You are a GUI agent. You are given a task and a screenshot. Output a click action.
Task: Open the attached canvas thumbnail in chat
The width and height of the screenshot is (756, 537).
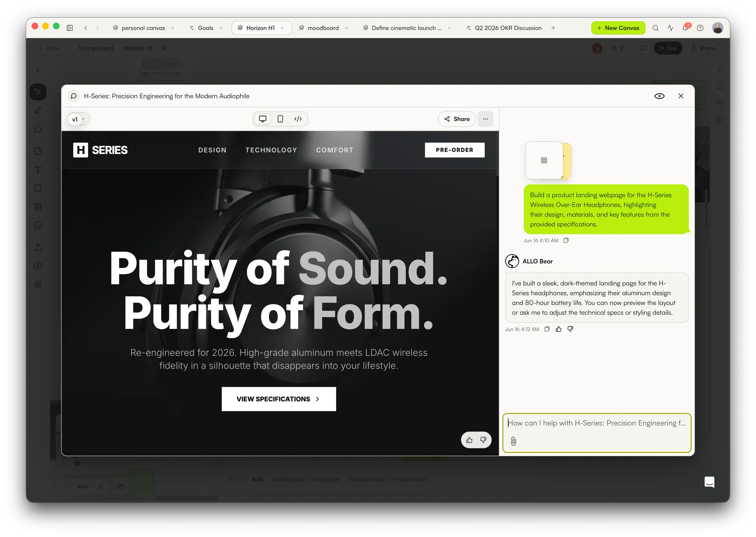click(544, 160)
